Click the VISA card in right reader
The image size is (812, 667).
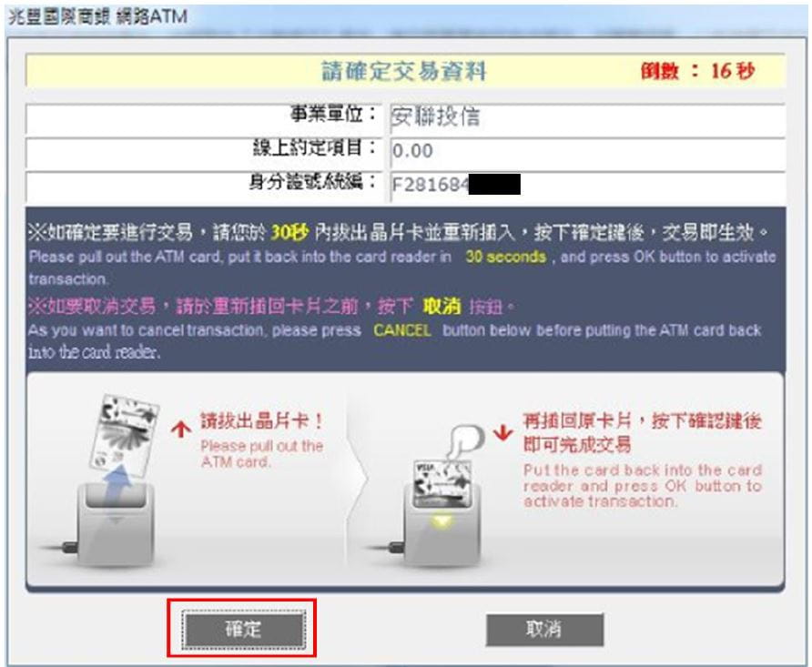point(443,484)
